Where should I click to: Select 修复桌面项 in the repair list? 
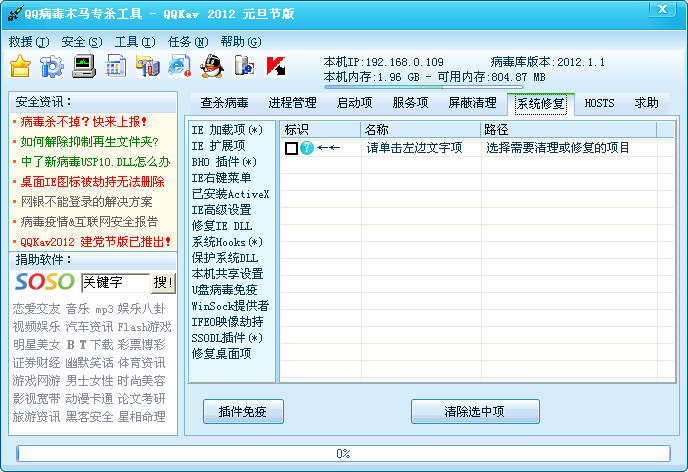pos(222,354)
